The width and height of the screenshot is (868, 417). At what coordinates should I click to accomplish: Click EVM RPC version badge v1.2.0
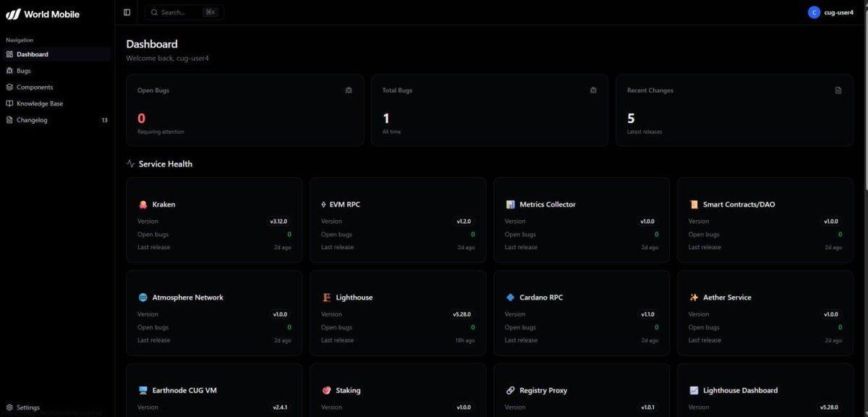(x=464, y=222)
